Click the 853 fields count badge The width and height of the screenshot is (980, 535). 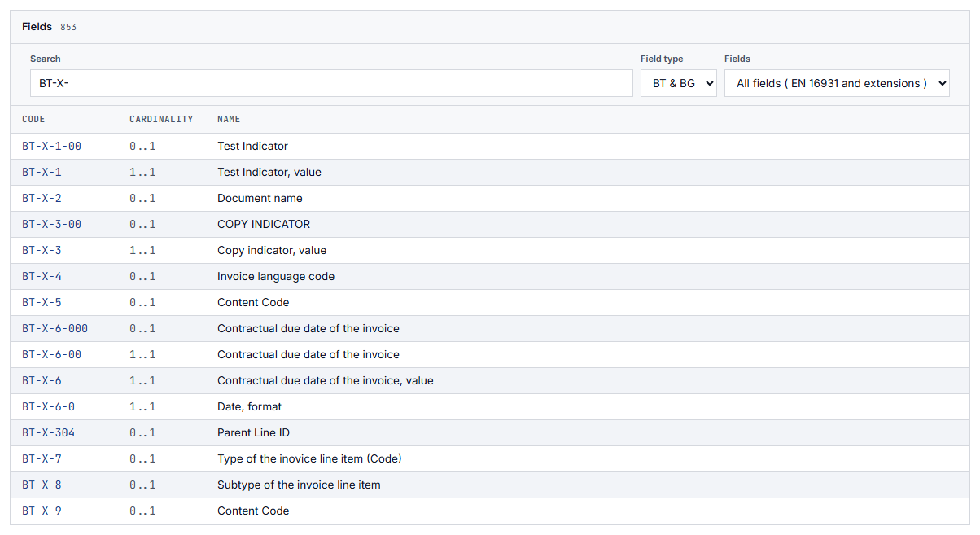[x=68, y=28]
